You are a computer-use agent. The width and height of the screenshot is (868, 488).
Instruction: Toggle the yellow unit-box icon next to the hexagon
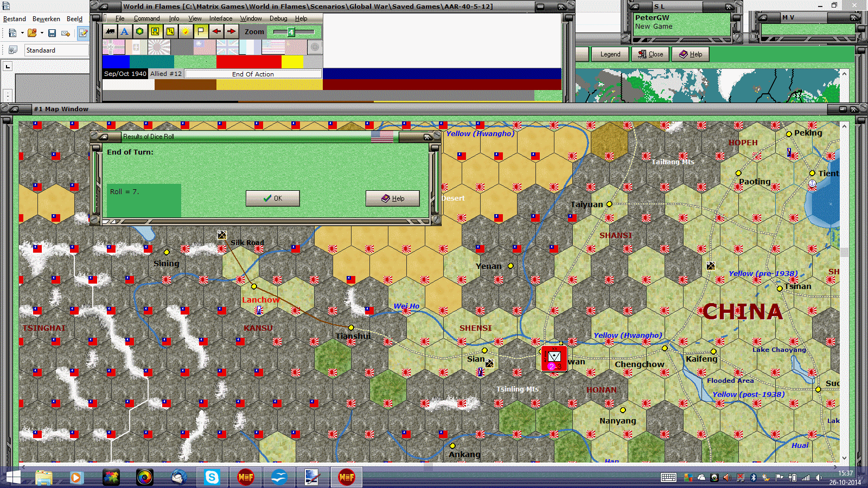point(155,31)
